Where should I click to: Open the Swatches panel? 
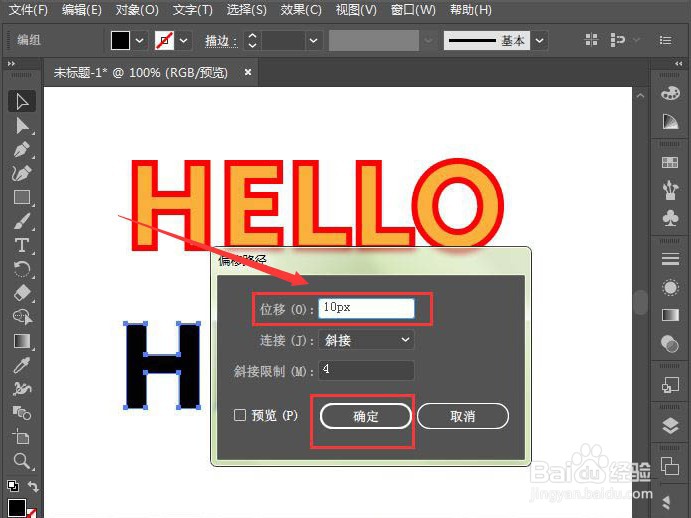click(x=670, y=162)
